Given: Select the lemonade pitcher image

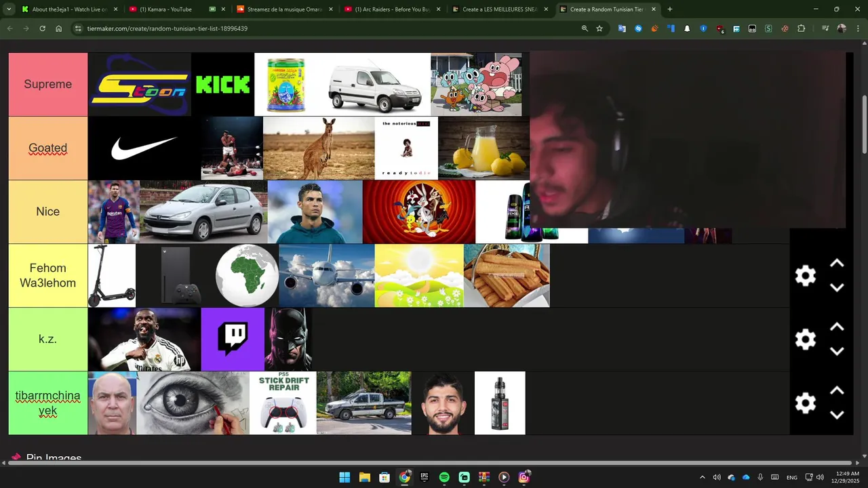Looking at the screenshot, I should click(484, 148).
